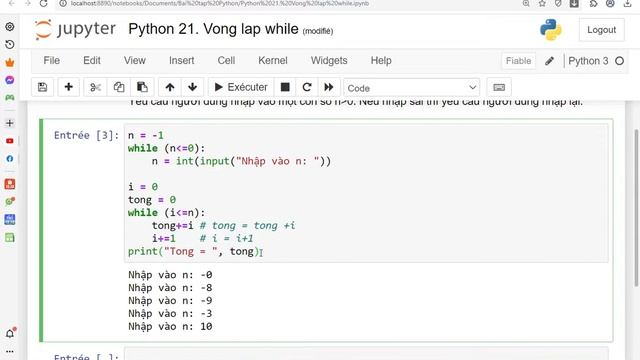Cut selected cells with the scissors icon
The image size is (640, 360).
point(95,87)
